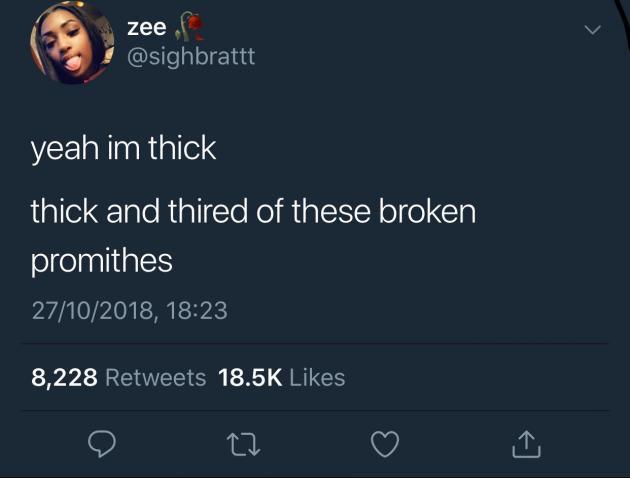The height and width of the screenshot is (478, 630).
Task: Open the share tweet upload icon
Action: (x=526, y=444)
